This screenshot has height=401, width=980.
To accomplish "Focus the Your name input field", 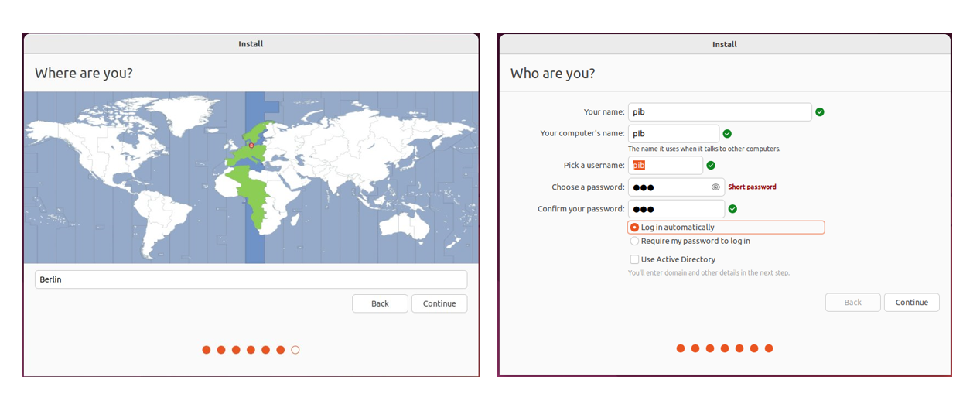I will (719, 112).
